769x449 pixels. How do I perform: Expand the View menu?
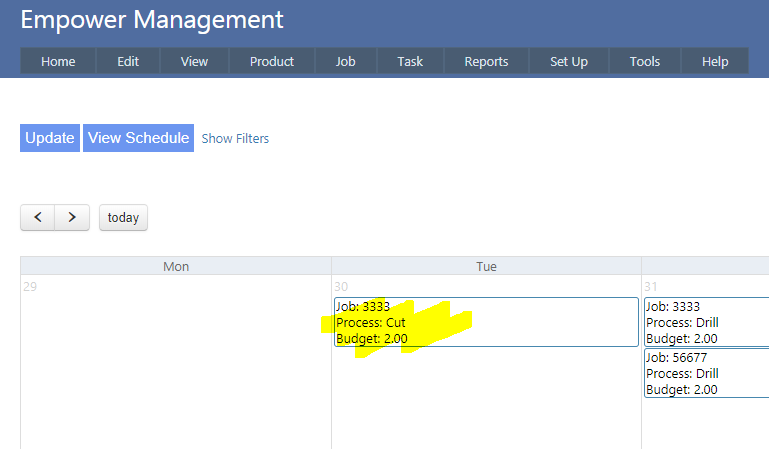click(x=194, y=61)
